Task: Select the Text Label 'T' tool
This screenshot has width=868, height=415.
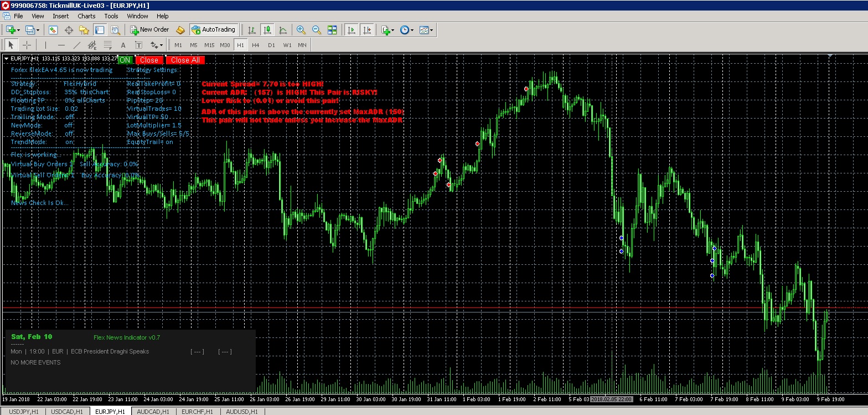Action: 138,45
